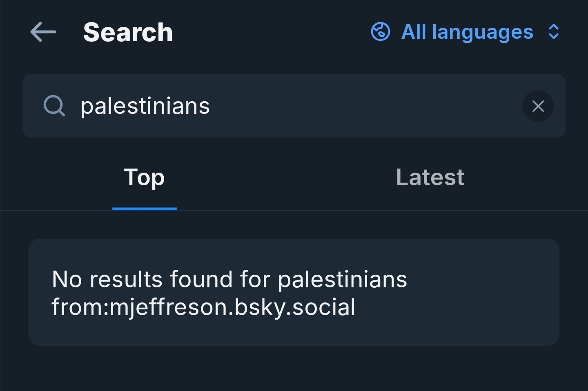Click the Search page heading
This screenshot has height=391, width=588.
point(128,32)
